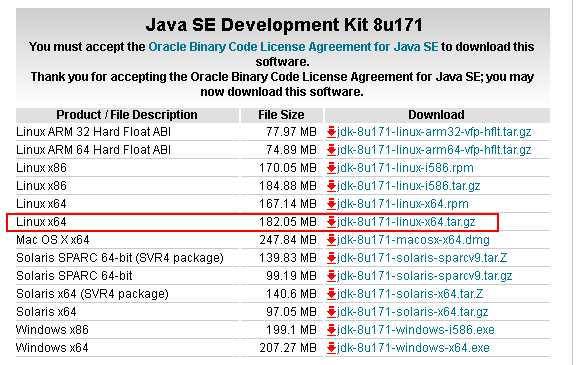Click download arrow icon for linux-x64.rpm
This screenshot has height=365, width=581.
coord(331,204)
